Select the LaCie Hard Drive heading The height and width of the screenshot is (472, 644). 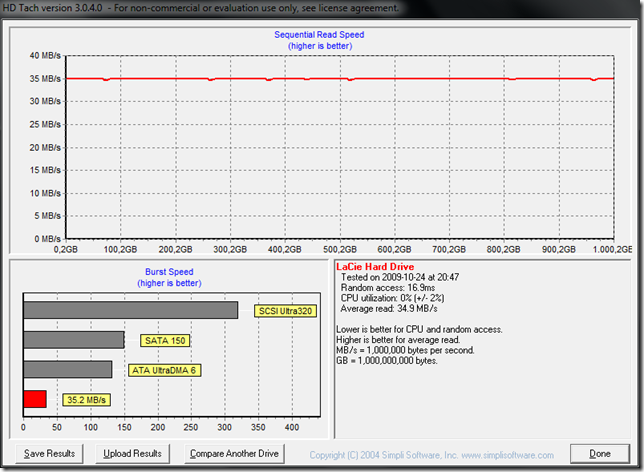375,267
